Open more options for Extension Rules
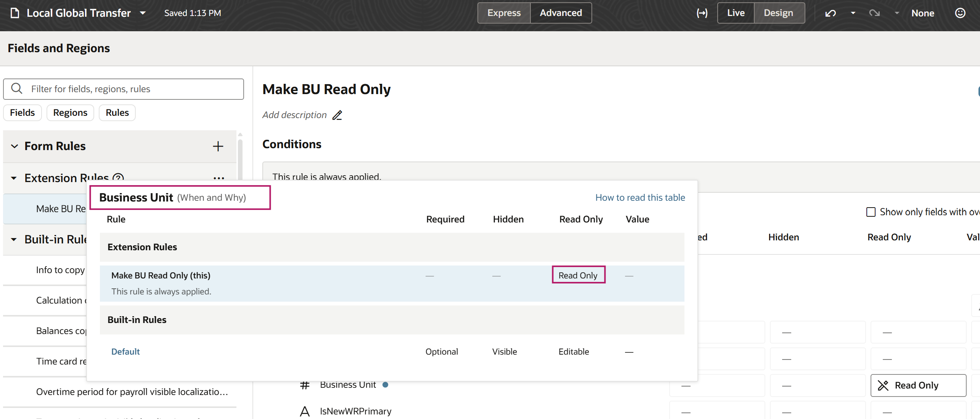The height and width of the screenshot is (419, 980). 219,178
